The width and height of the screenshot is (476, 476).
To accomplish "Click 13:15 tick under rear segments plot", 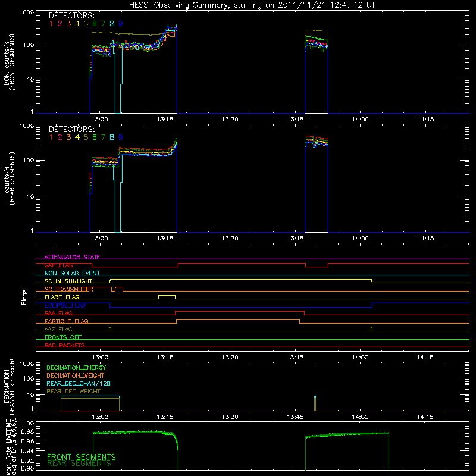I will (165, 239).
